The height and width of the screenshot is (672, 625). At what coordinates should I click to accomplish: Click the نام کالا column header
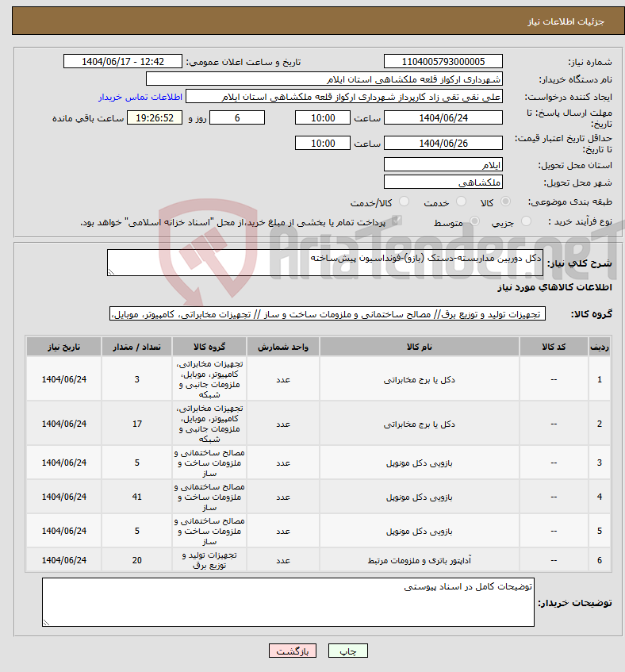point(420,347)
